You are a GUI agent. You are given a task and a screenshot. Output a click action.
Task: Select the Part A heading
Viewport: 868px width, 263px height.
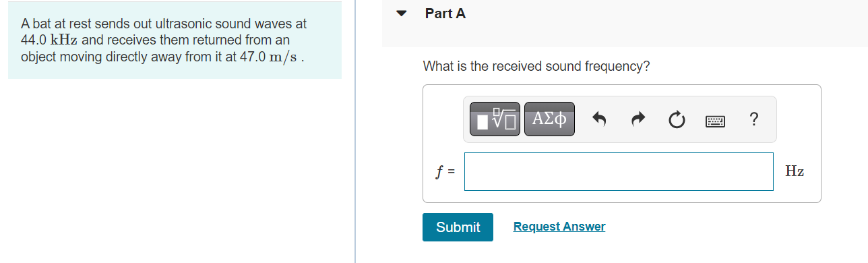pos(445,13)
